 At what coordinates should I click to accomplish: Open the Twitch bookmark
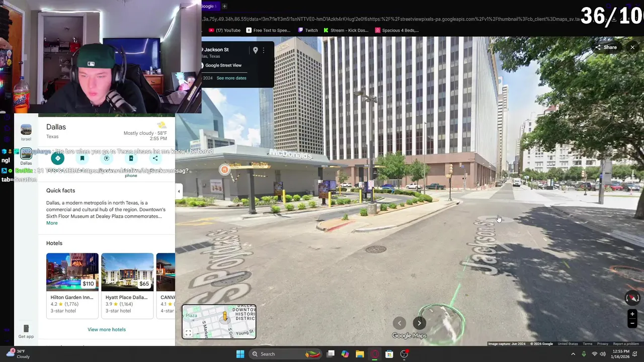(x=308, y=30)
